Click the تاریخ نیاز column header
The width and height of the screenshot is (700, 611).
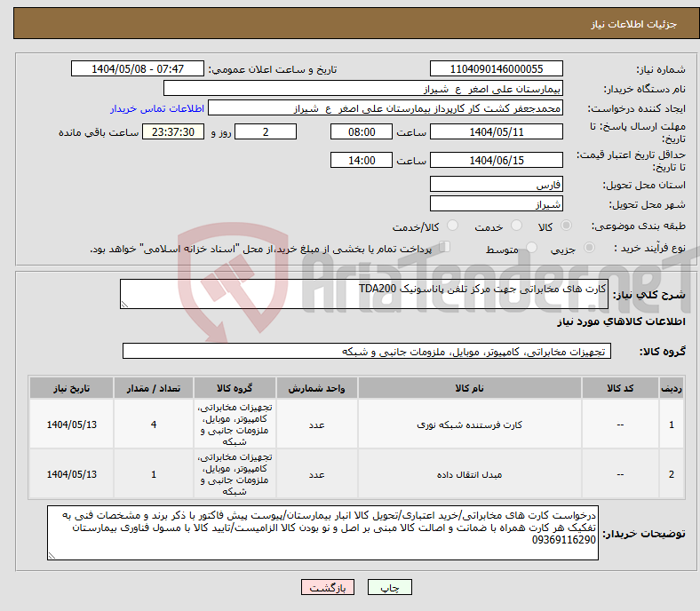pos(71,388)
